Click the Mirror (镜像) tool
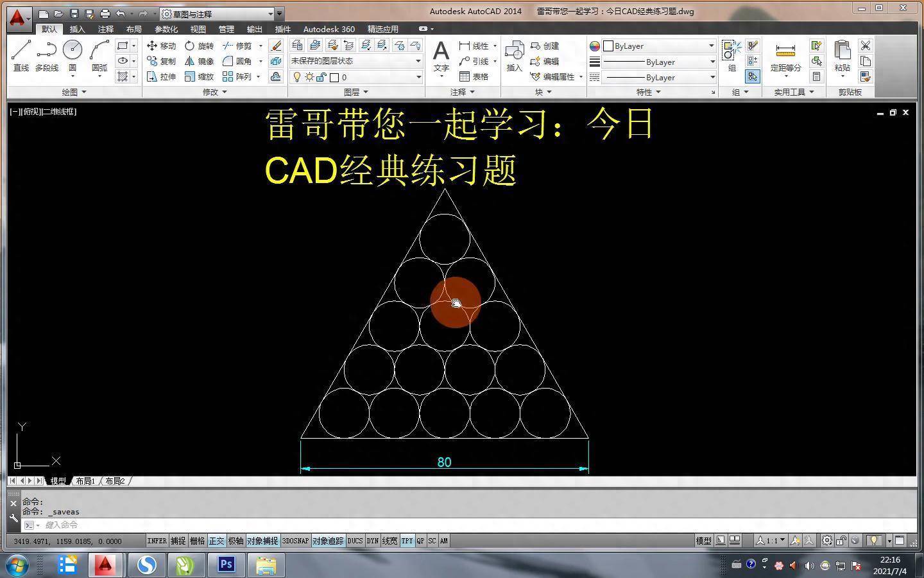This screenshot has width=924, height=578. (x=199, y=61)
